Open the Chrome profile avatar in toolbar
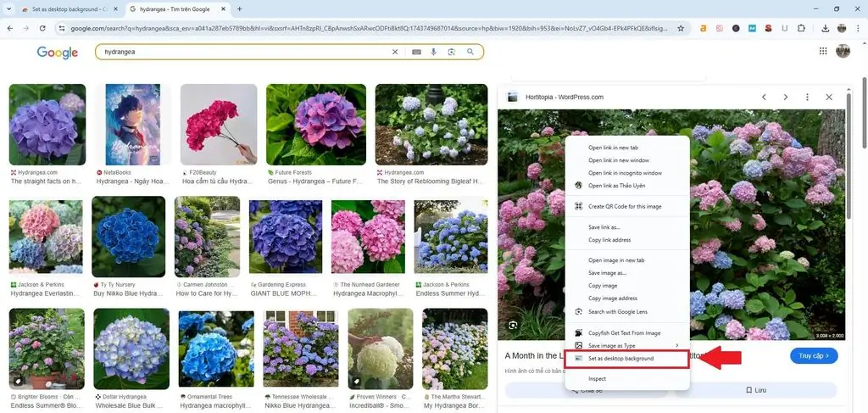Viewport: 868px width, 413px height. [842, 28]
